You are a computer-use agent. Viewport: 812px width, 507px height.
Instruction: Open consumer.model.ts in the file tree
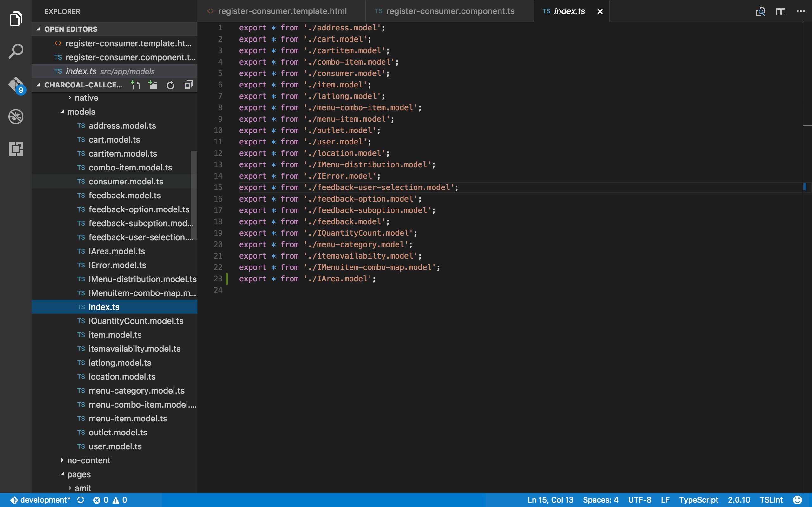126,181
